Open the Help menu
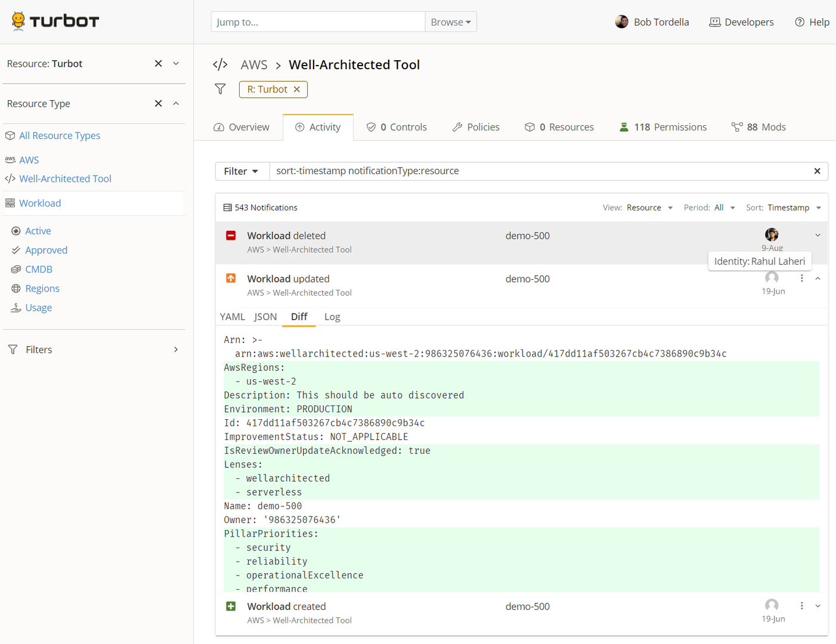Screen dimensions: 836x644 point(812,22)
